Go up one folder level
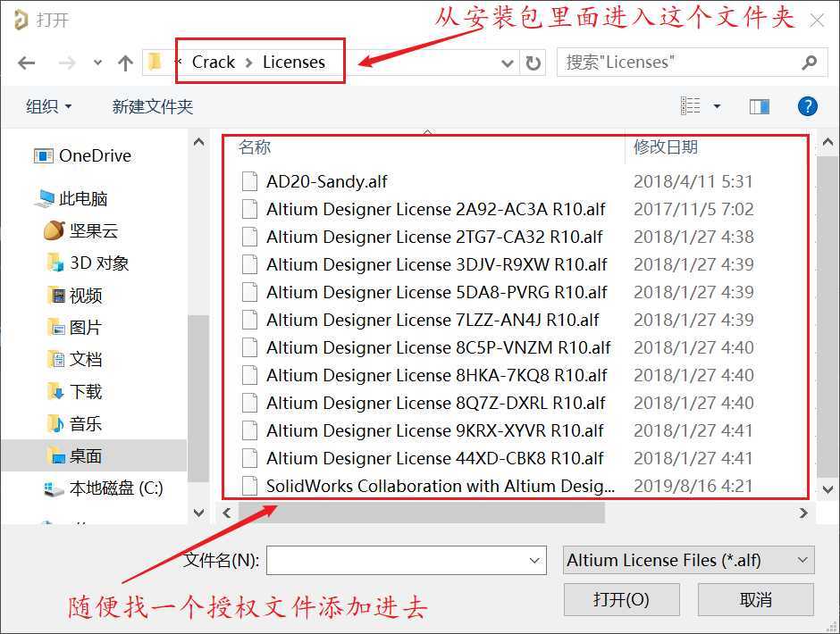This screenshot has height=634, width=840. (x=125, y=63)
